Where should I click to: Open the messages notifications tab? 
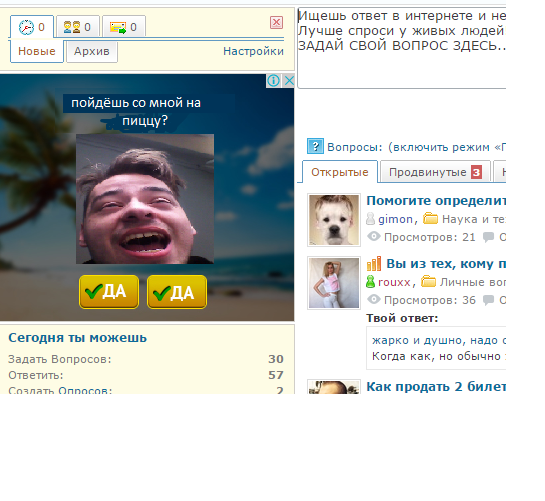point(124,26)
